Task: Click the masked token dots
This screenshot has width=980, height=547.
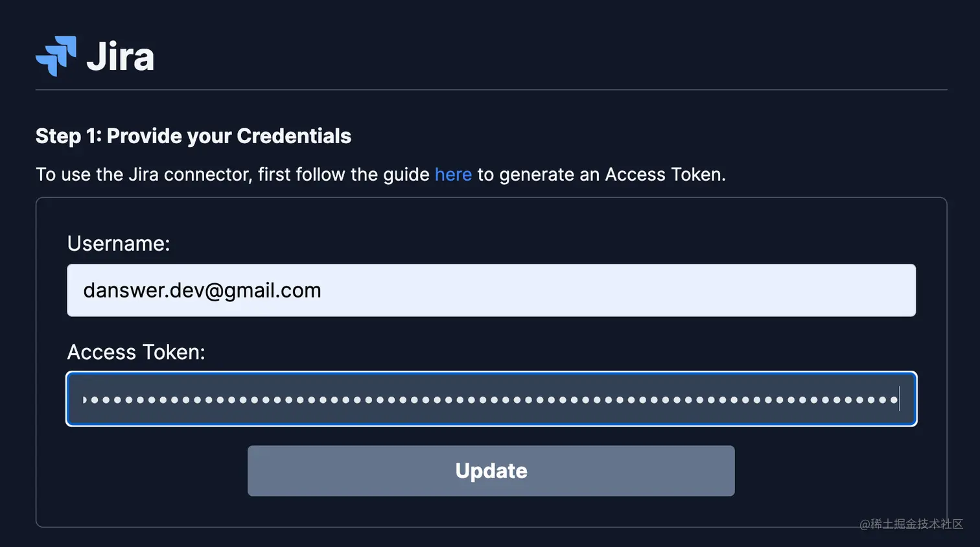Action: tap(454, 399)
